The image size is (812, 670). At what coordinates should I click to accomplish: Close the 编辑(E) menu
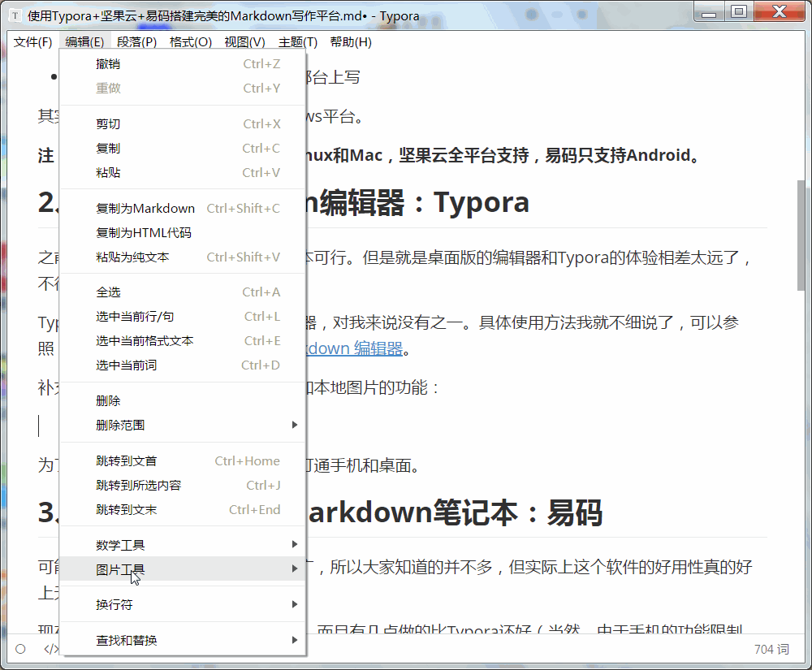coord(84,42)
